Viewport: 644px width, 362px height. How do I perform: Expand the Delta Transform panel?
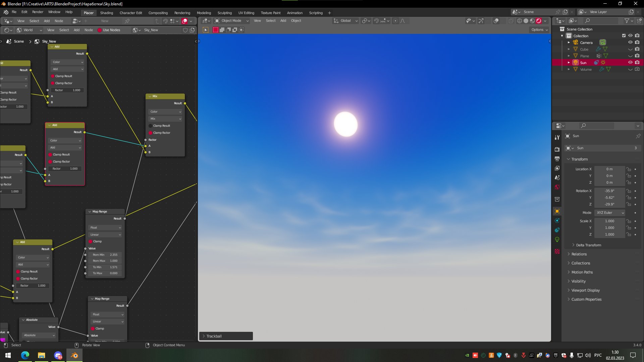588,245
